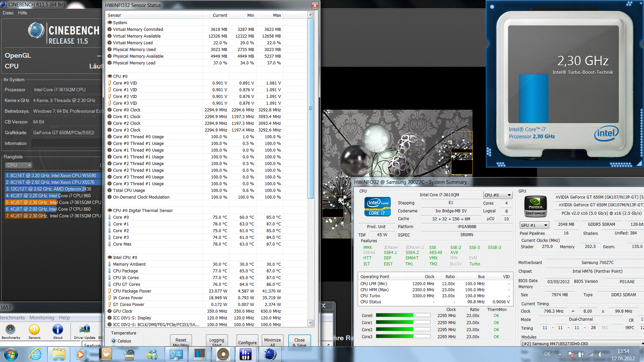Open the volume speaker tray icon
This screenshot has height=362, width=644.
click(601, 354)
